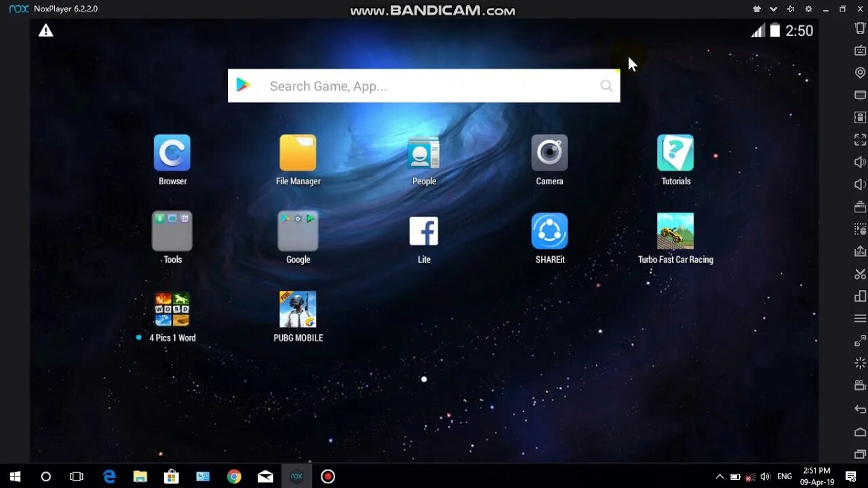The height and width of the screenshot is (488, 868).
Task: Click the volume up speaker icon
Action: pos(860,162)
